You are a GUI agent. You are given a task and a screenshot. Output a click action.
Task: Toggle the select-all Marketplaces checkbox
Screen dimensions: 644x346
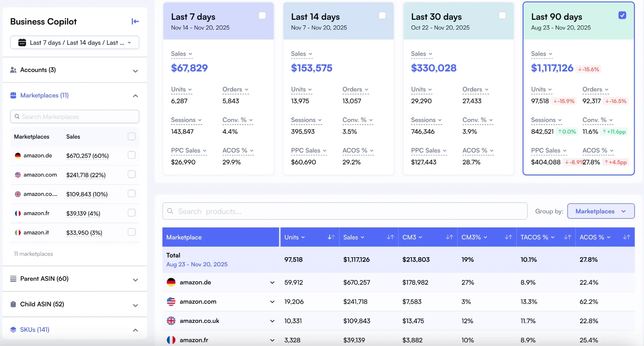(x=131, y=136)
